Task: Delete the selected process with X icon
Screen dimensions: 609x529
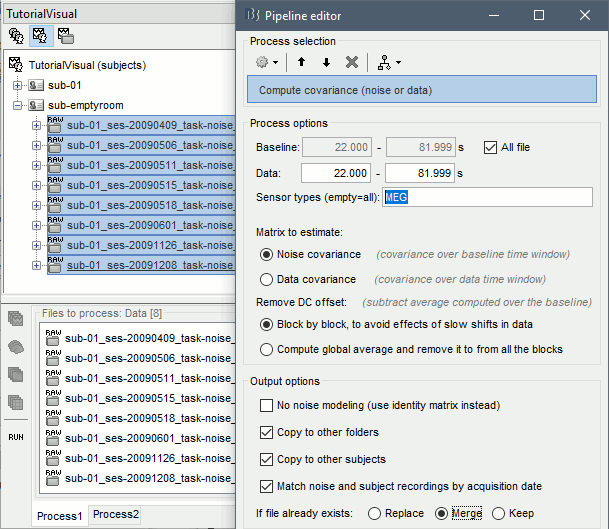Action: point(351,62)
